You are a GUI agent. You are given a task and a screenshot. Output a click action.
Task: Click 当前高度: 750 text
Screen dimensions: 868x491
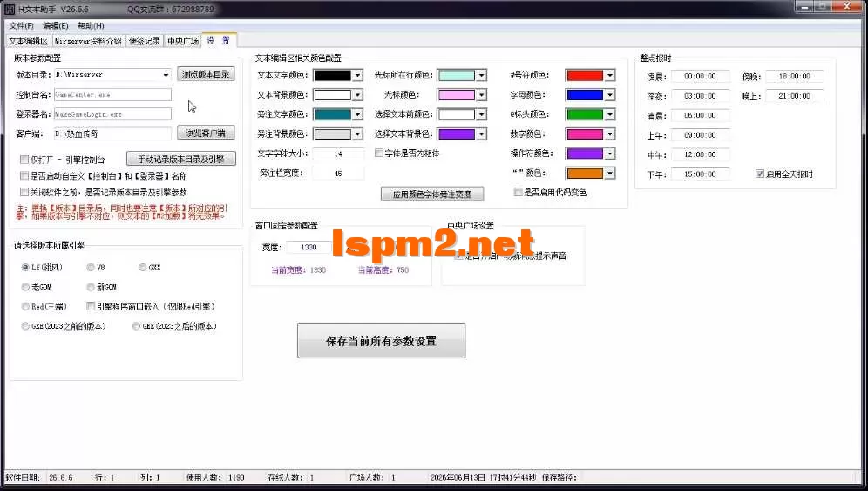[383, 270]
